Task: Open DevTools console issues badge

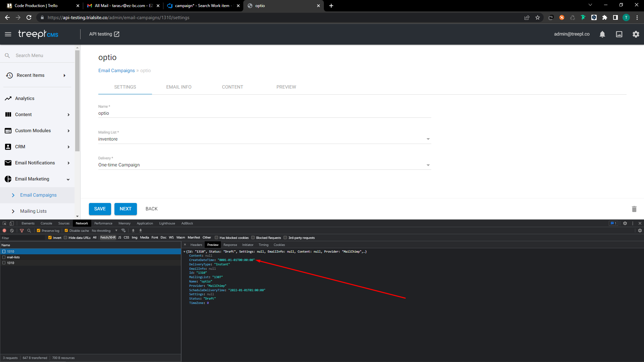Action: coord(613,223)
